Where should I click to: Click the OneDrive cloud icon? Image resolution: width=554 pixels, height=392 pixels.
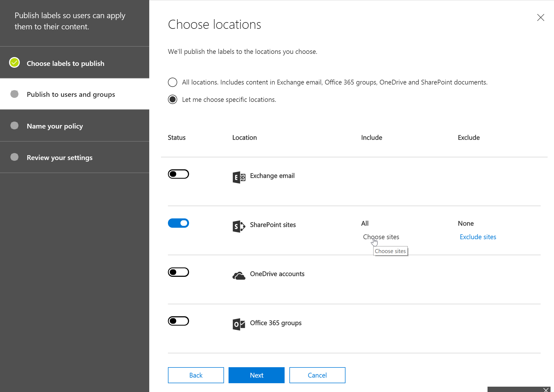pyautogui.click(x=239, y=275)
